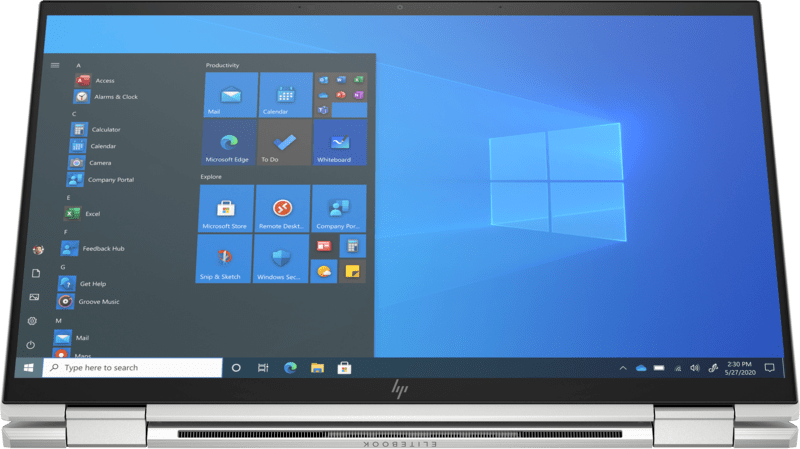
Task: Open Teams in the Office tile folder
Action: click(322, 110)
